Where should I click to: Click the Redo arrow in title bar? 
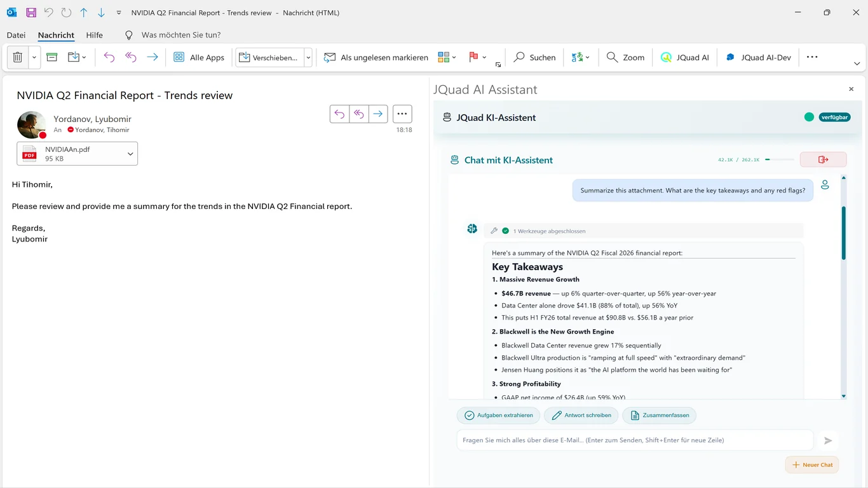click(x=66, y=13)
